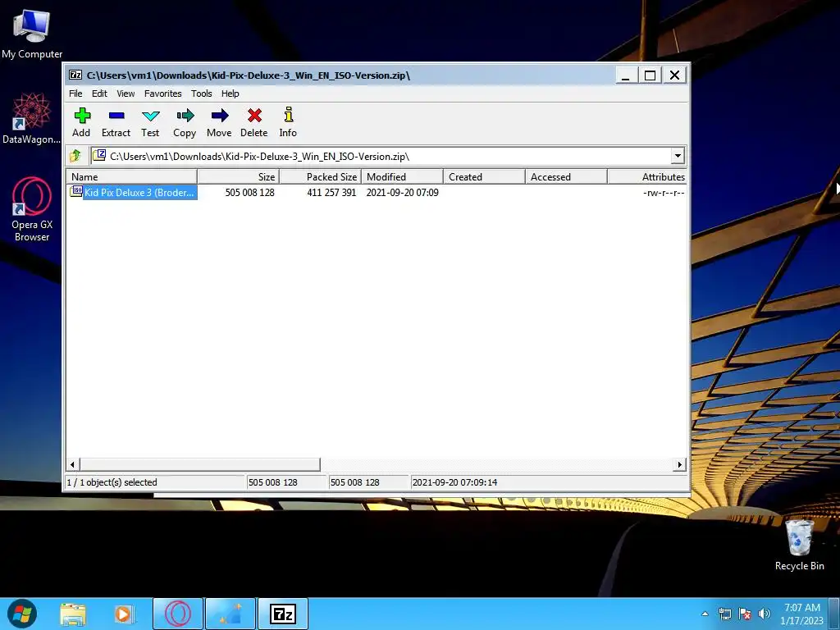The width and height of the screenshot is (840, 630).
Task: Click the 505 008 128 size cell
Action: click(x=249, y=192)
